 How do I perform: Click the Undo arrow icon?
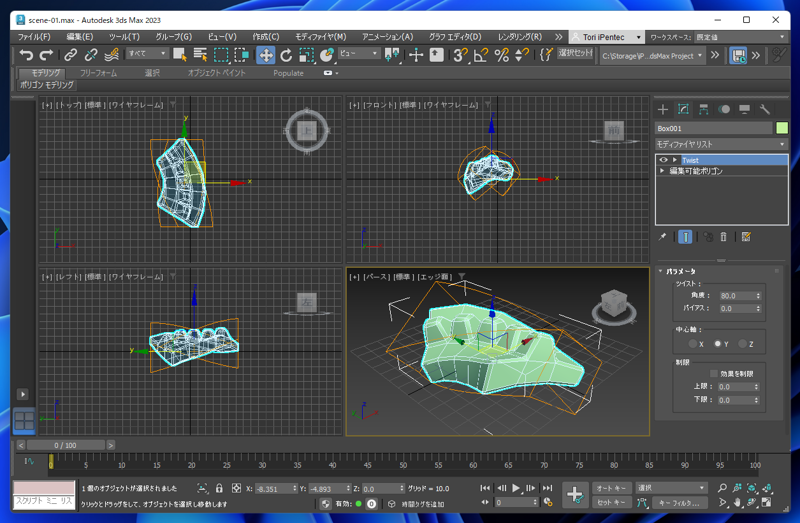coord(26,55)
